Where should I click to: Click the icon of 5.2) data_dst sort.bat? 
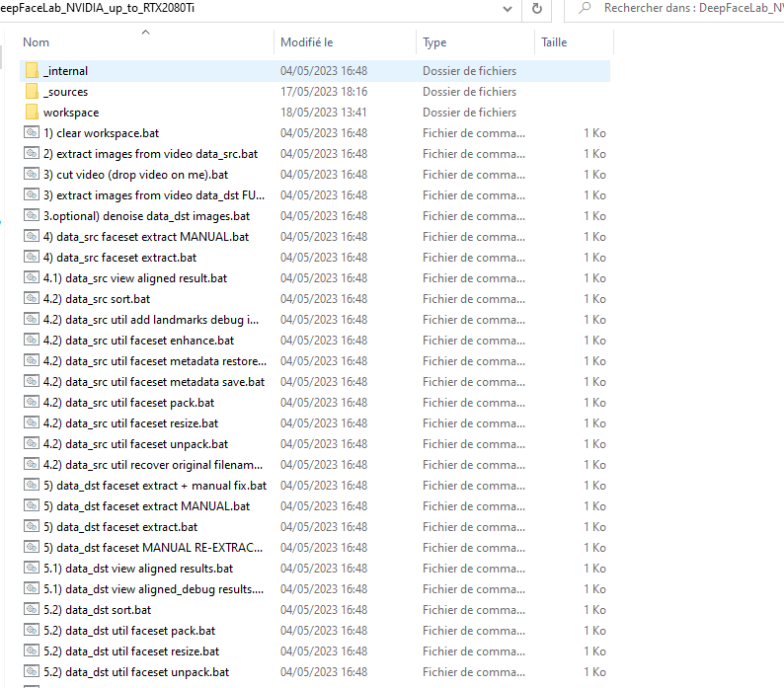[32, 609]
